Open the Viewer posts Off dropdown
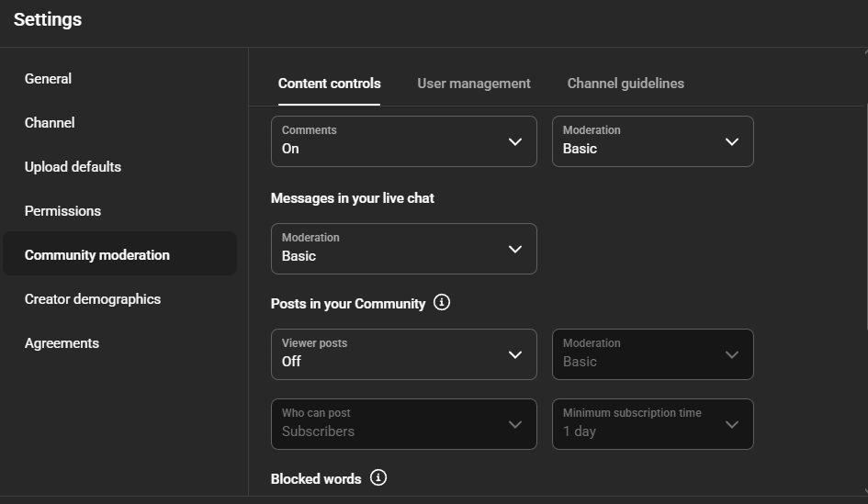 pyautogui.click(x=403, y=354)
